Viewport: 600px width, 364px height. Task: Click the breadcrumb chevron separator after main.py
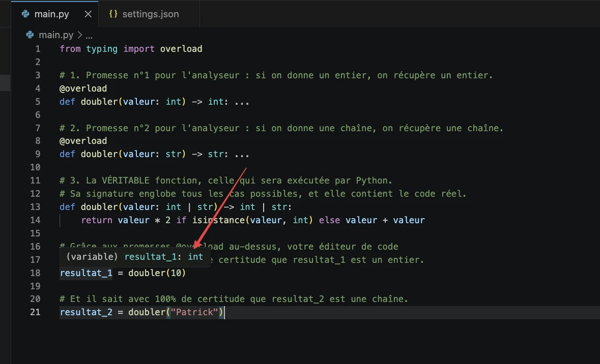tap(79, 35)
